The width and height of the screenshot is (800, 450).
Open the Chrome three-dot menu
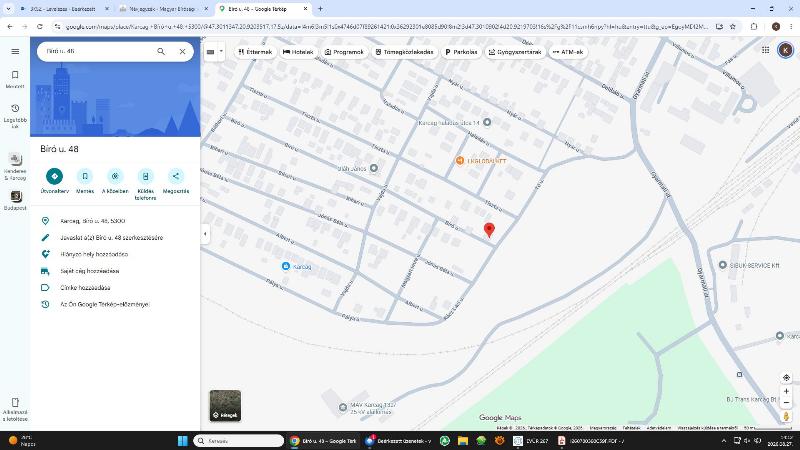[791, 27]
